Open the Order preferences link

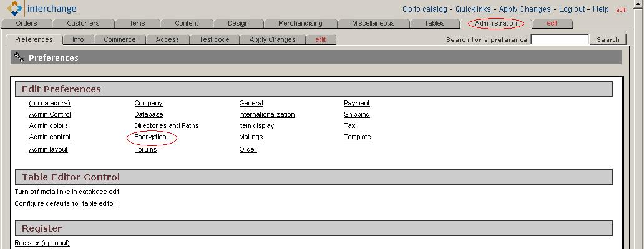pos(248,149)
